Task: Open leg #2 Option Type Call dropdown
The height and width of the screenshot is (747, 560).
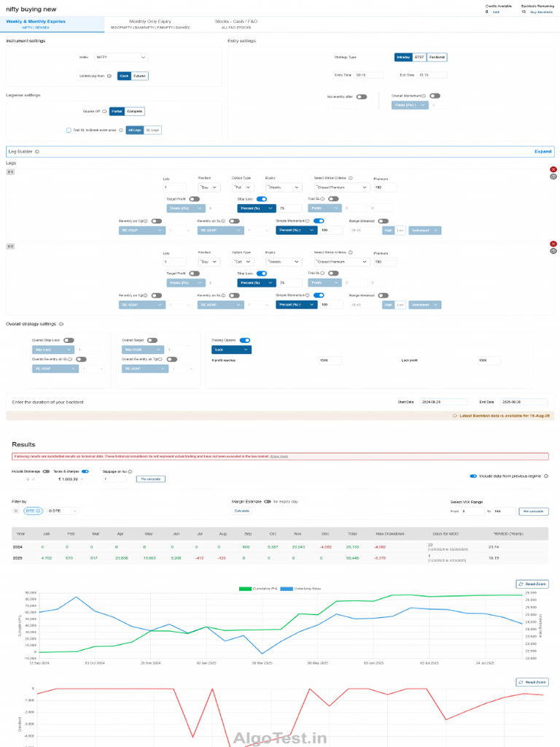Action: 243,262
